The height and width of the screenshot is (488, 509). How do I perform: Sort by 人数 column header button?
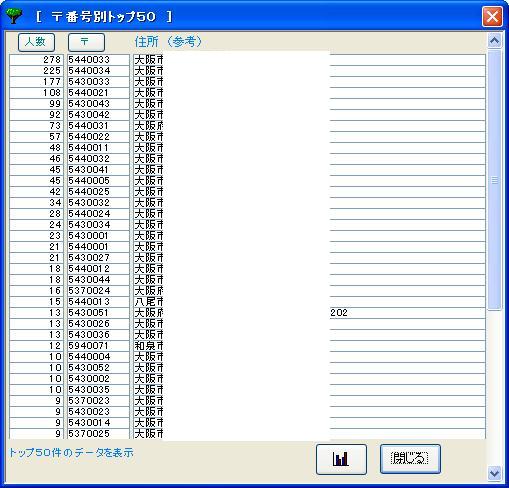tap(36, 42)
